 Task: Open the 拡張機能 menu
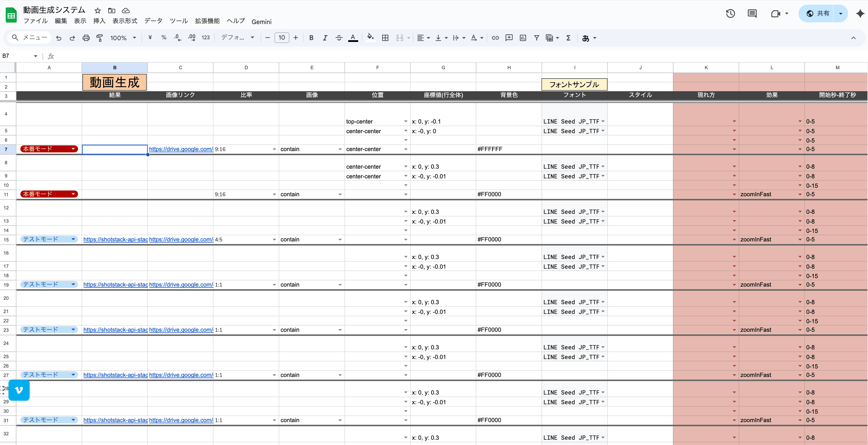tap(207, 21)
